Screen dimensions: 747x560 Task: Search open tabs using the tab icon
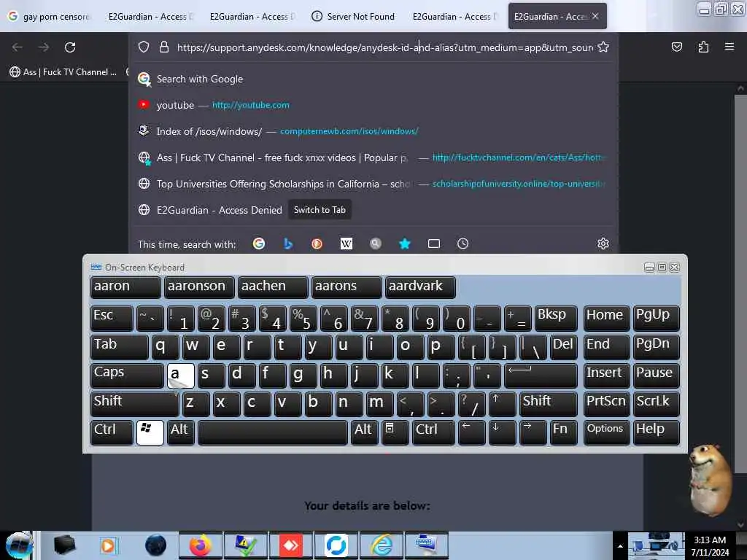pyautogui.click(x=434, y=244)
